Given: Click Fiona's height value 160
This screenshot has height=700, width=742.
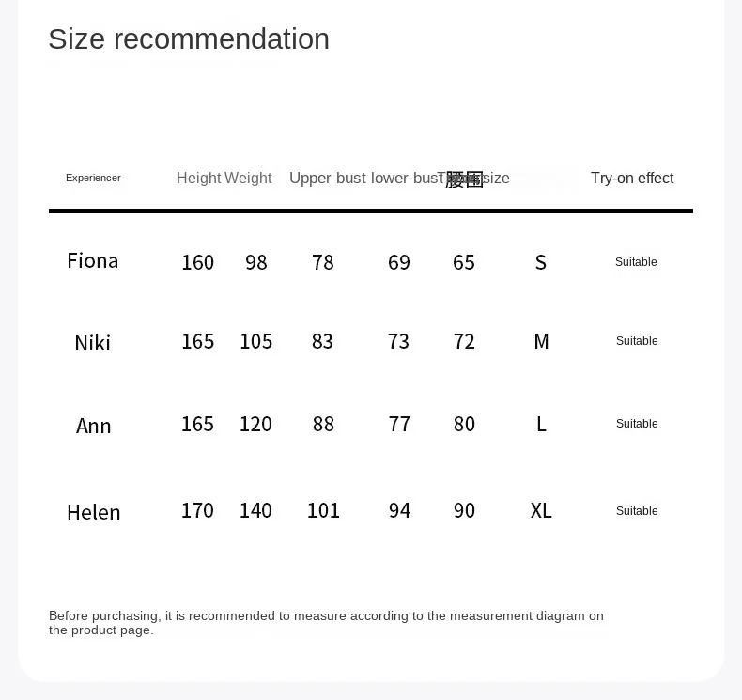Looking at the screenshot, I should (198, 262).
